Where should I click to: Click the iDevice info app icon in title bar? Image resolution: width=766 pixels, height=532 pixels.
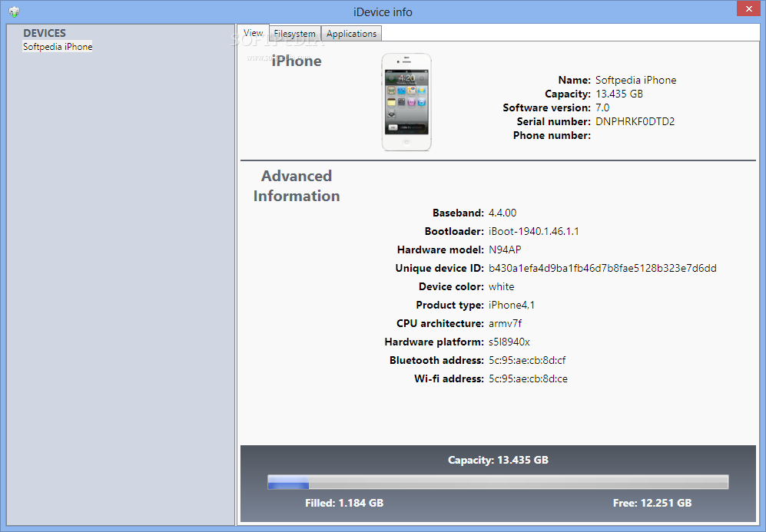click(14, 12)
